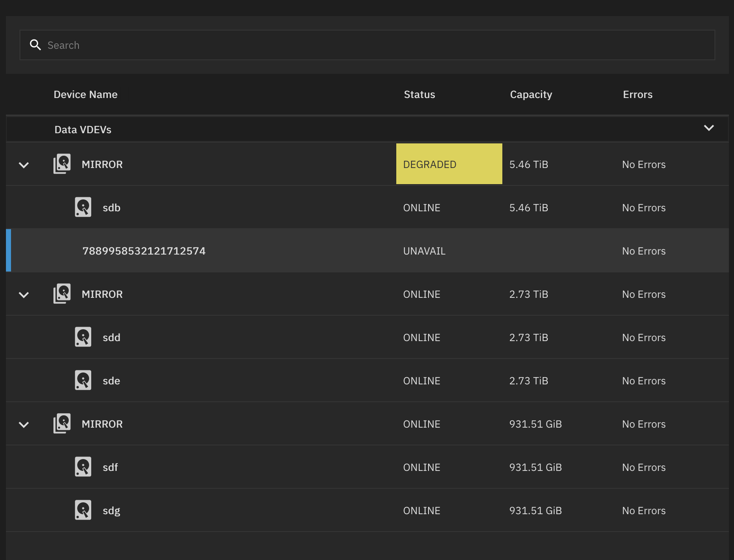The image size is (734, 560).
Task: Click the sdf disk icon
Action: [x=83, y=467]
